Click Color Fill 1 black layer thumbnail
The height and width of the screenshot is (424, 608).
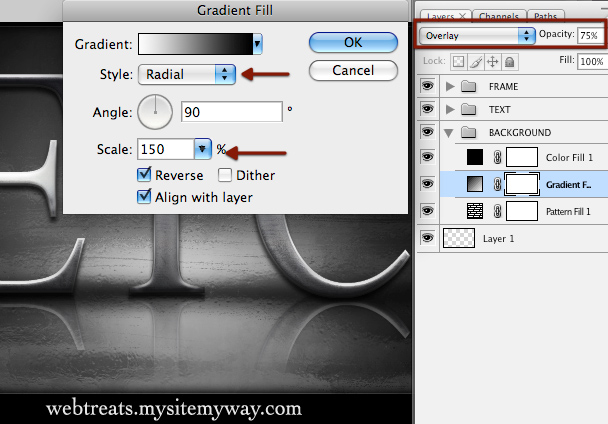click(x=475, y=157)
